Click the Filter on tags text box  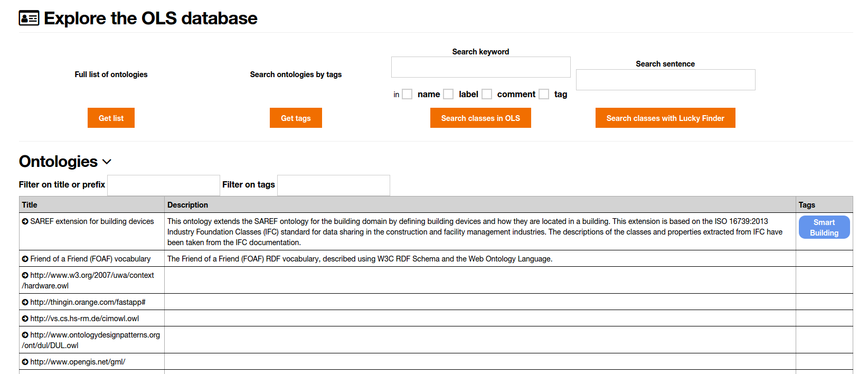point(333,185)
